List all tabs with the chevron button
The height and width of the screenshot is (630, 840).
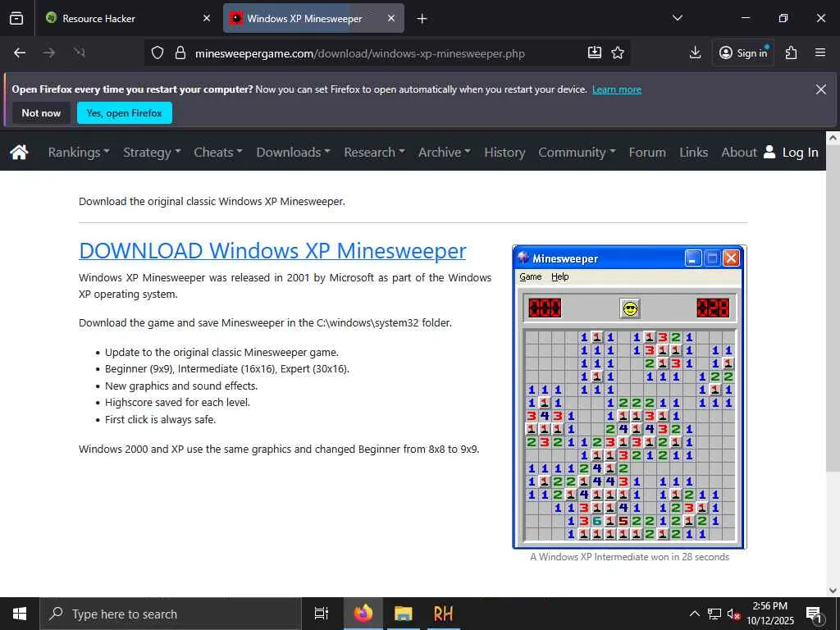pos(677,18)
